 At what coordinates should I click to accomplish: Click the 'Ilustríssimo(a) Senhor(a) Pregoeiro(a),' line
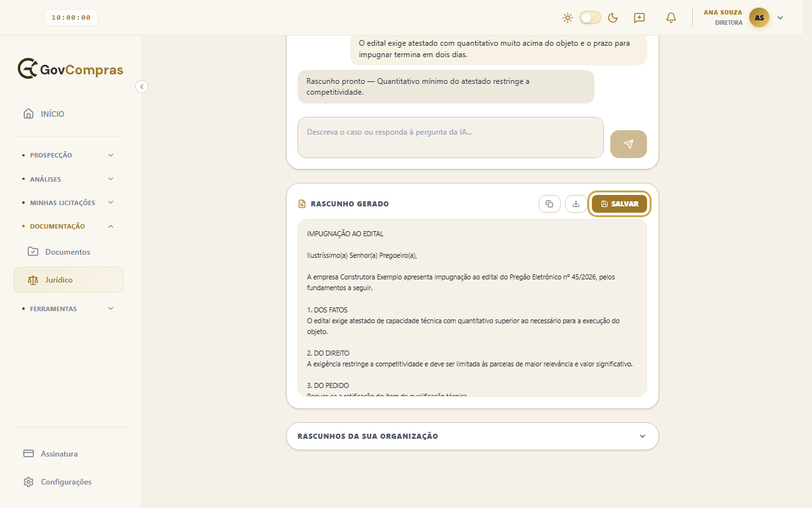(362, 255)
